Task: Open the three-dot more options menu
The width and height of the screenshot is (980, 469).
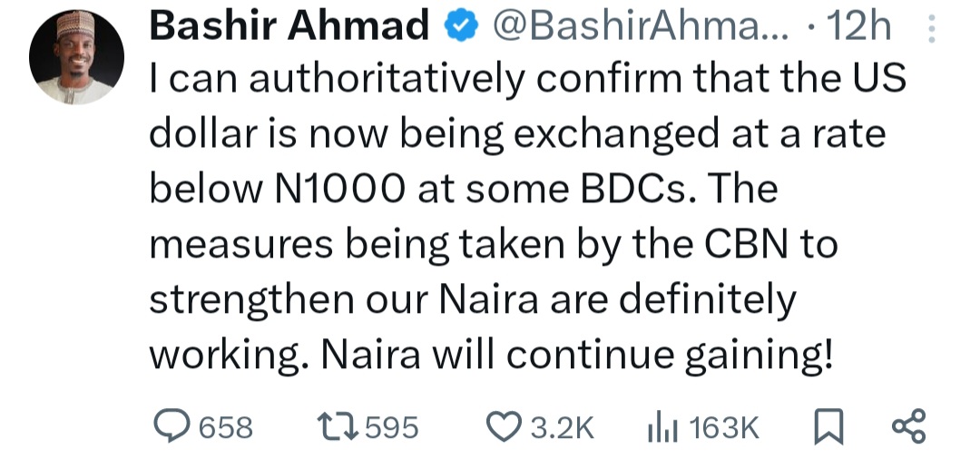Action: click(x=929, y=33)
